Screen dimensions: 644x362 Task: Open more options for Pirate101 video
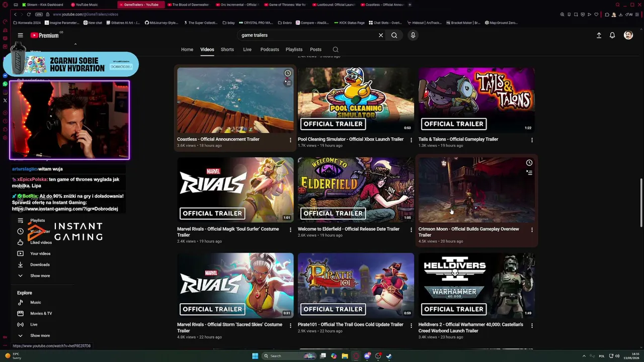[x=411, y=325]
